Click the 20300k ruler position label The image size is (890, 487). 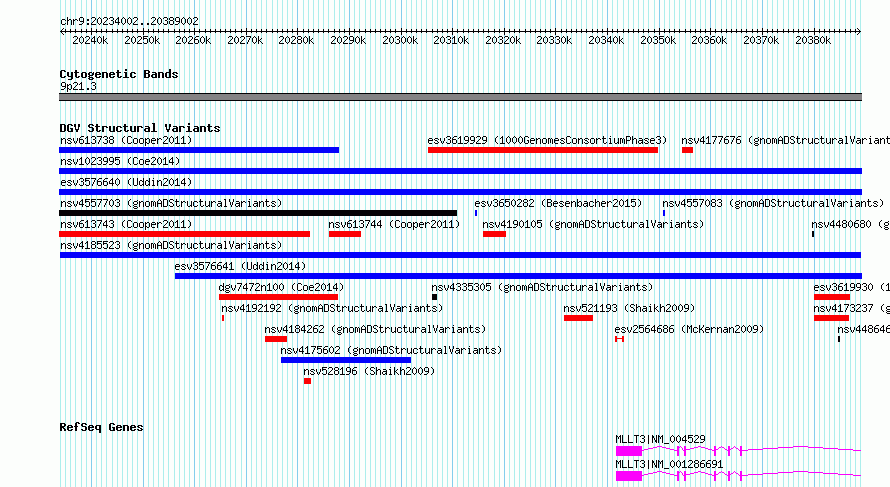400,40
